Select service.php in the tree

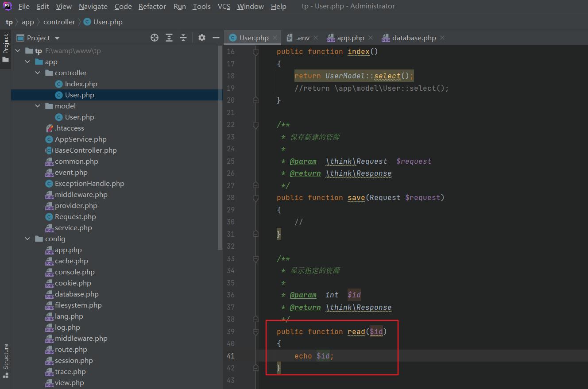pyautogui.click(x=69, y=228)
